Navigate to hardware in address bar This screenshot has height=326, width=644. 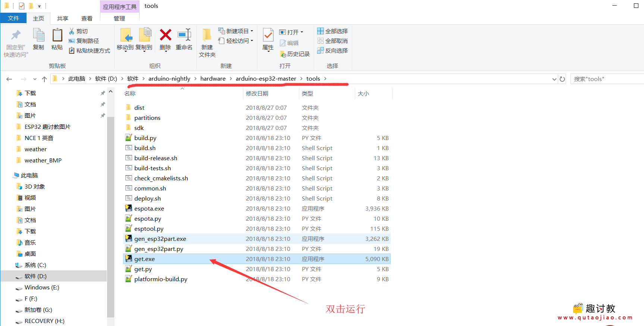click(x=213, y=79)
